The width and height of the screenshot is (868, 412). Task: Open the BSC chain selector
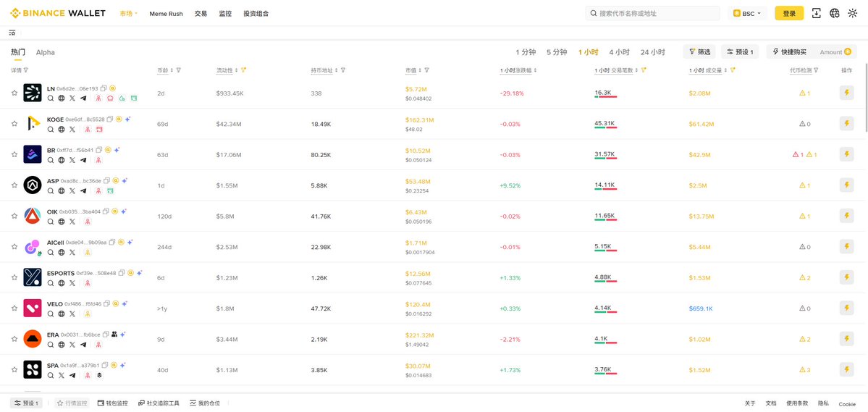(x=747, y=13)
